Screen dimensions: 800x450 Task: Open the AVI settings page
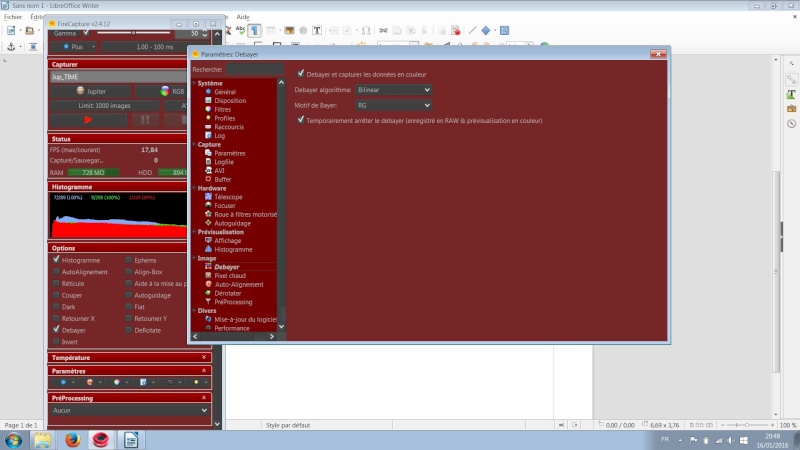(219, 170)
